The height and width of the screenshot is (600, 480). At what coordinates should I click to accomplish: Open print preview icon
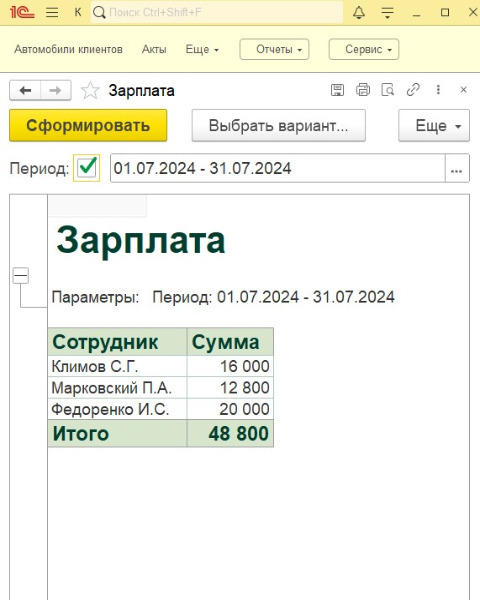(x=388, y=90)
